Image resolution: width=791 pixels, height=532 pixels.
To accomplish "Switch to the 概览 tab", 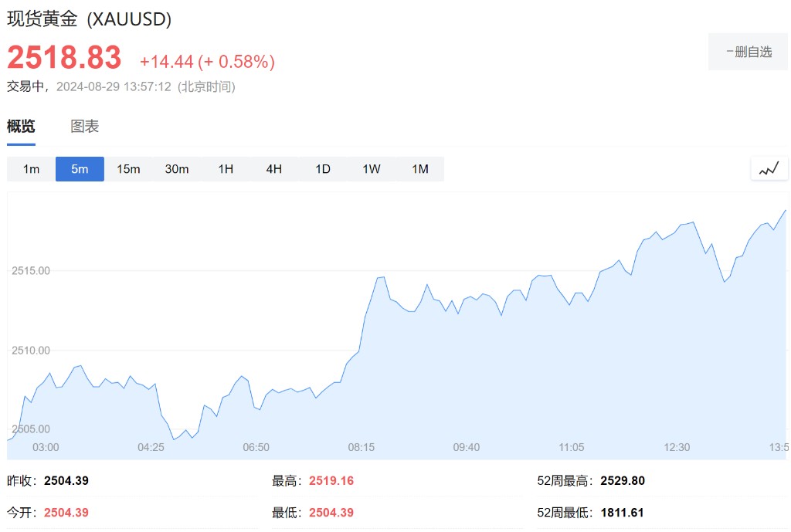I will (x=21, y=127).
